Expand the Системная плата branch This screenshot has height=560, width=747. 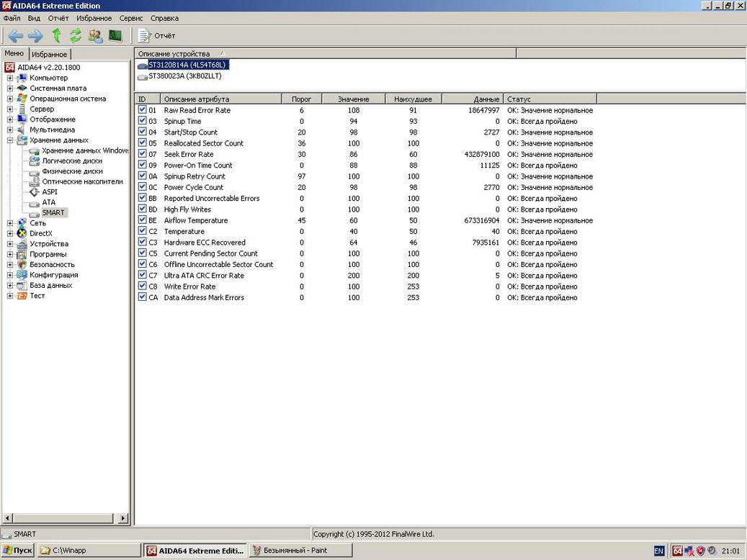pos(9,88)
